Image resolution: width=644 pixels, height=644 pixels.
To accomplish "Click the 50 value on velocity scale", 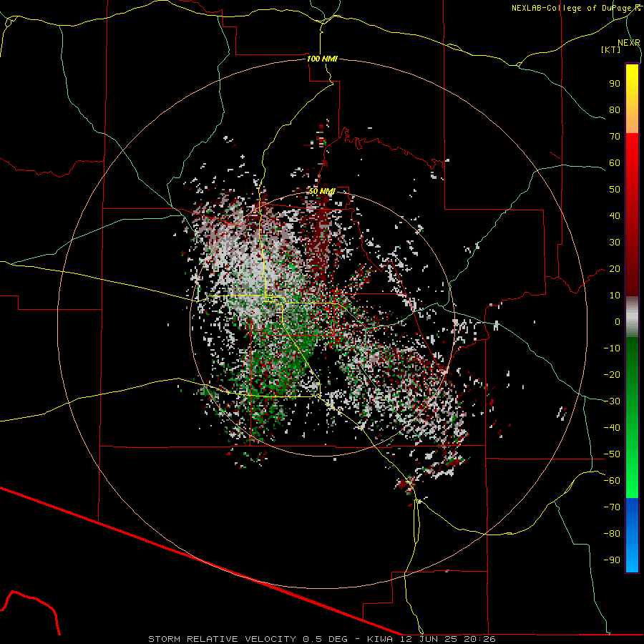I will click(x=615, y=190).
